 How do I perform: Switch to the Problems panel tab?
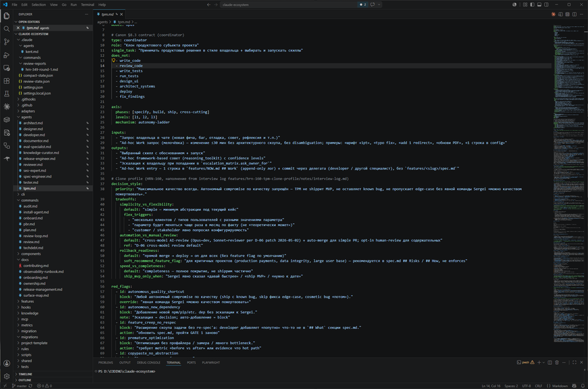click(x=105, y=362)
